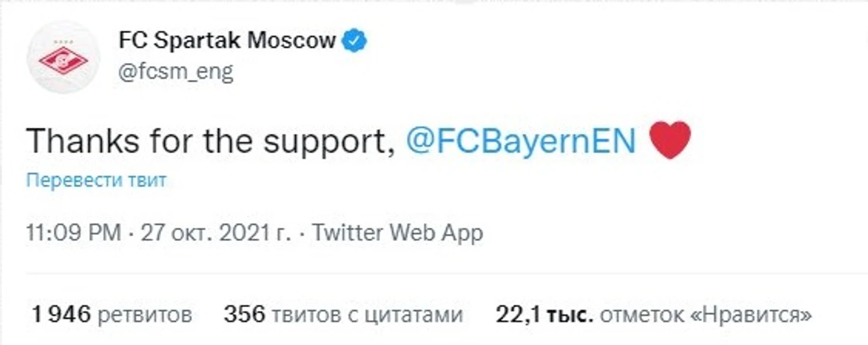Open the @fcsm_eng handle

point(176,72)
